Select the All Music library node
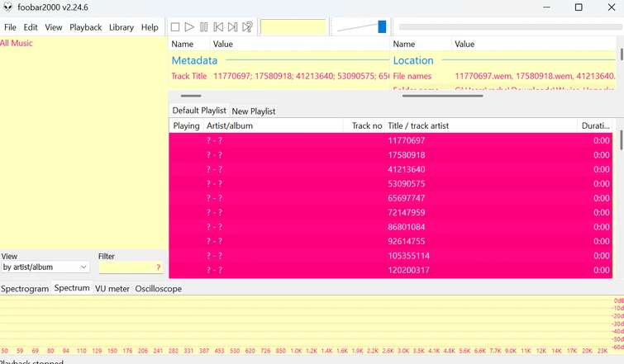 [x=17, y=43]
